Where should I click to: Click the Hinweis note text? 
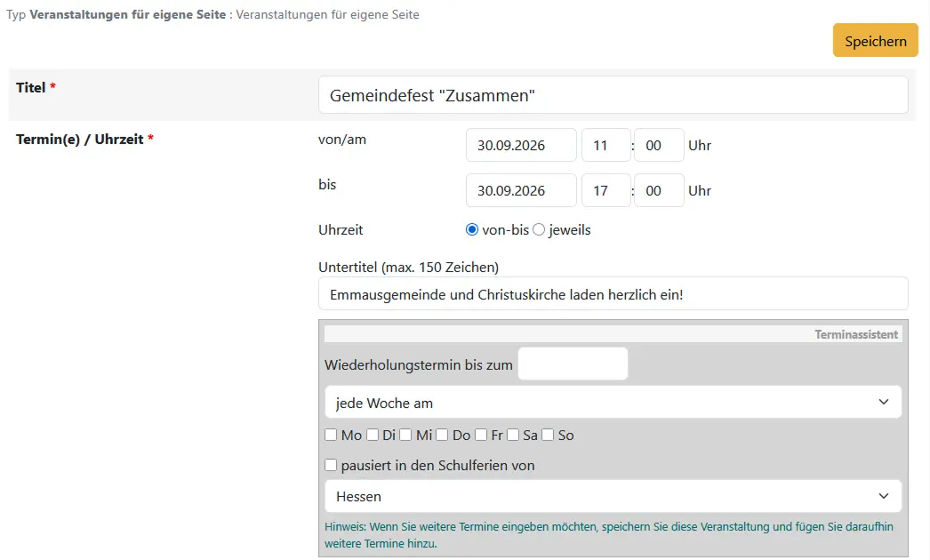(608, 534)
